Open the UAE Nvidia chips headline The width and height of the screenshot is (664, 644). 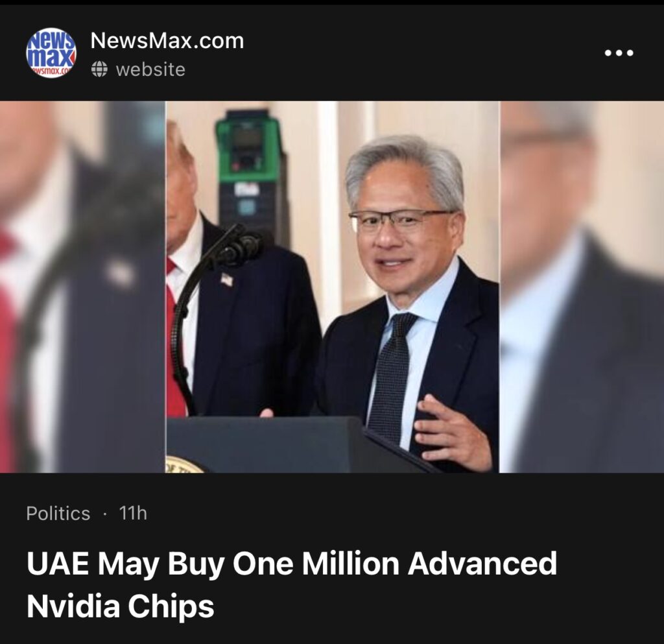tap(291, 584)
